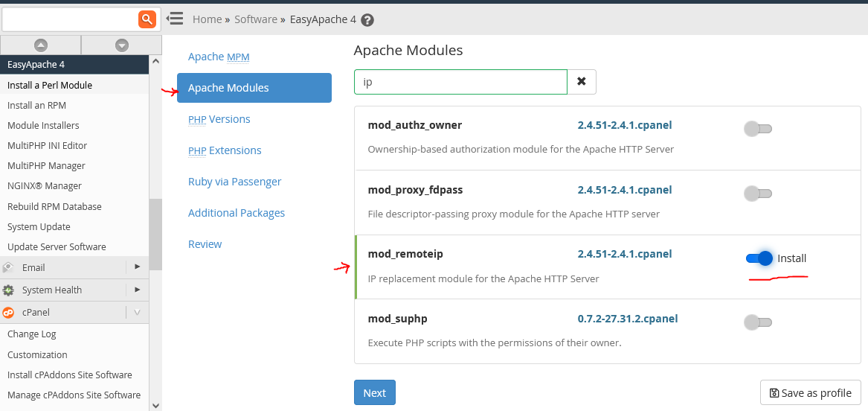Image resolution: width=868 pixels, height=411 pixels.
Task: Go to the Review tab
Action: coord(205,244)
